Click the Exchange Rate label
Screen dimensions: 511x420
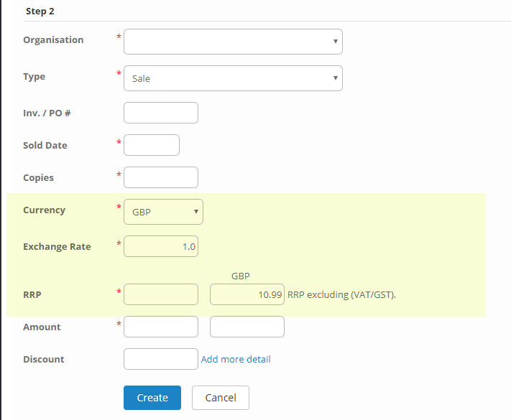pos(57,246)
